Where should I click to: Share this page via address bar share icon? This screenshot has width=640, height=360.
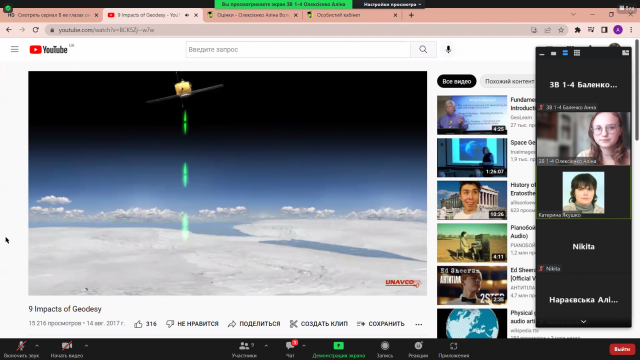coord(548,30)
